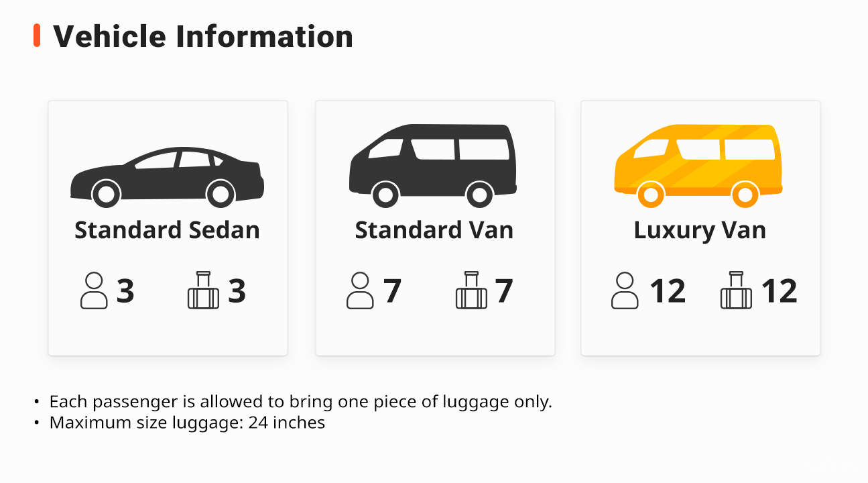868x483 pixels.
Task: Click the orange Luxury Van vehicle icon
Action: pyautogui.click(x=698, y=166)
